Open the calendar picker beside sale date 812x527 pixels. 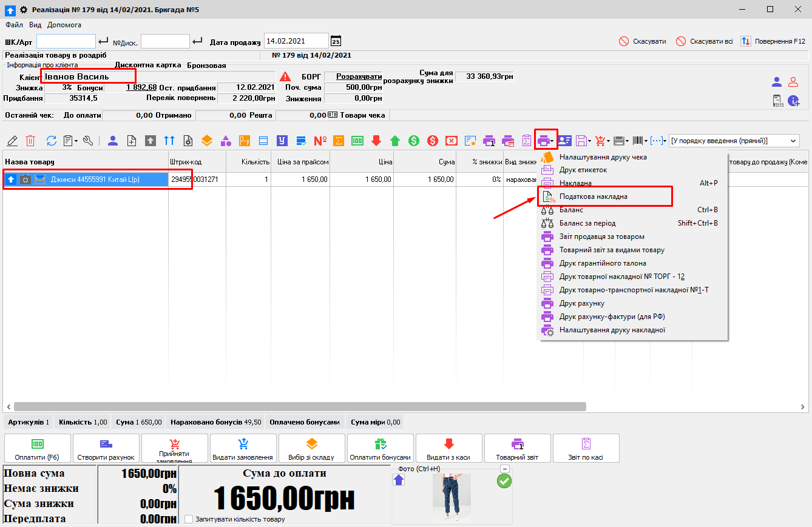coord(336,41)
